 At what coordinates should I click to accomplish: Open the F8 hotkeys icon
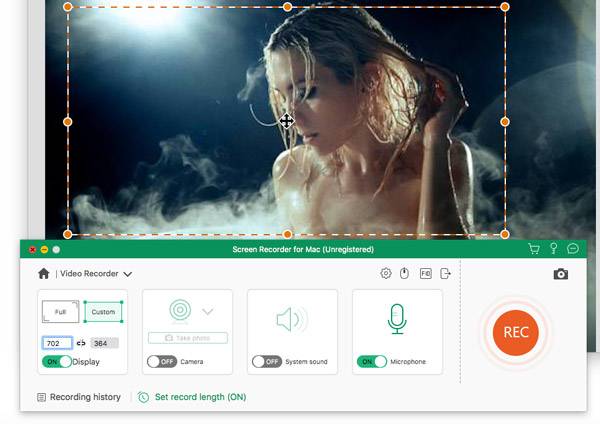[426, 273]
